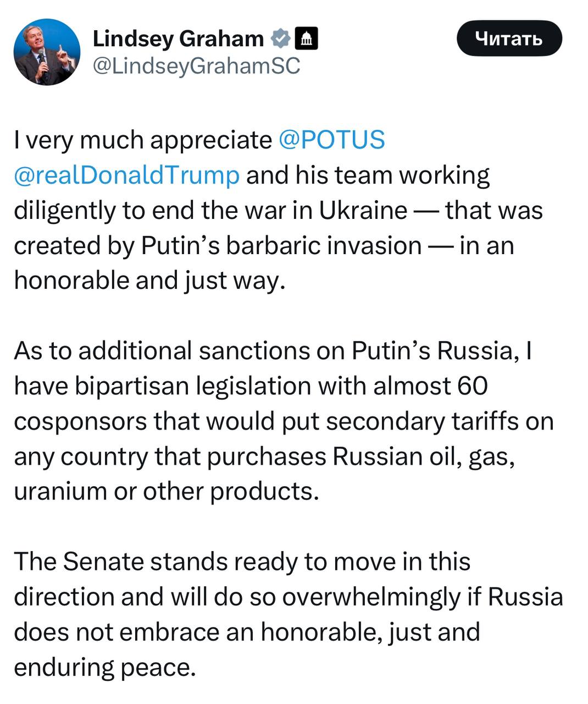Open Lindsey Graham's profile photo
Viewport: 588px width, 704px height.
point(47,52)
